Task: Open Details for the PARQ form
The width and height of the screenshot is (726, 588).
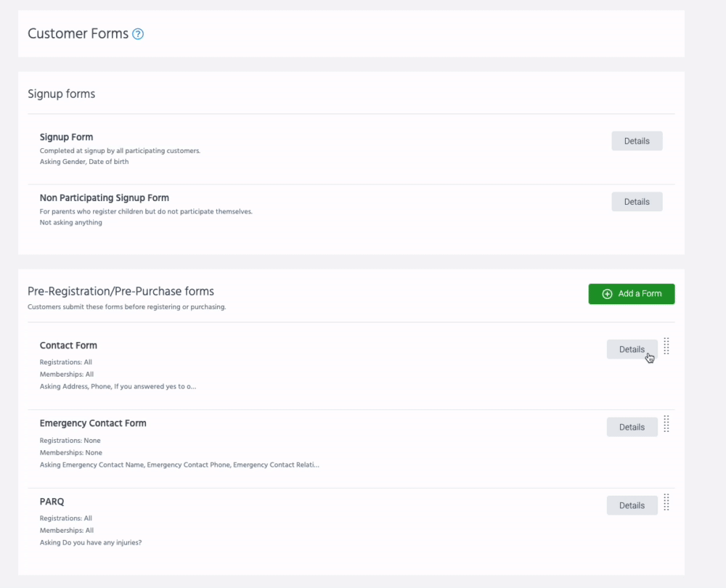Action: [x=632, y=505]
